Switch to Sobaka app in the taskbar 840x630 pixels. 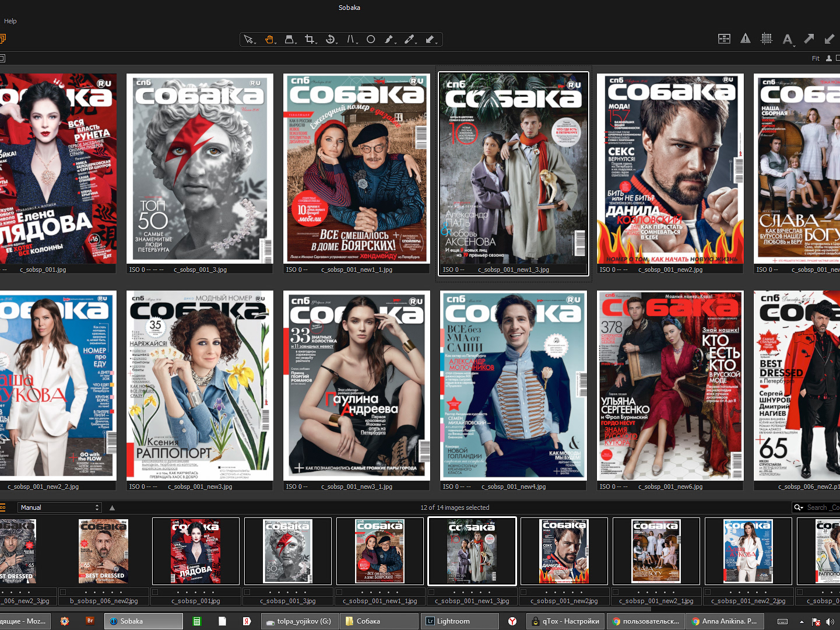(x=143, y=621)
